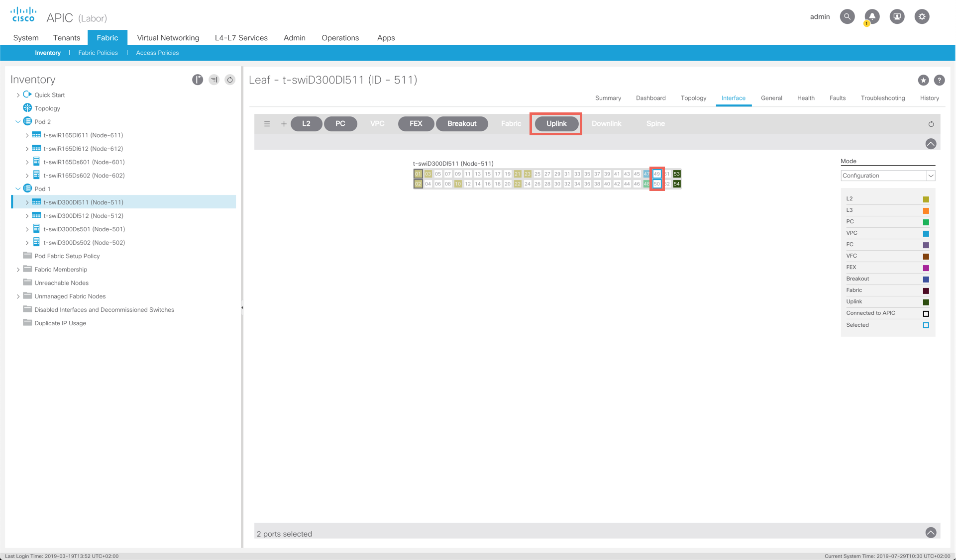Image resolution: width=956 pixels, height=560 pixels.
Task: Click the refresh icon right of Spine
Action: click(931, 124)
